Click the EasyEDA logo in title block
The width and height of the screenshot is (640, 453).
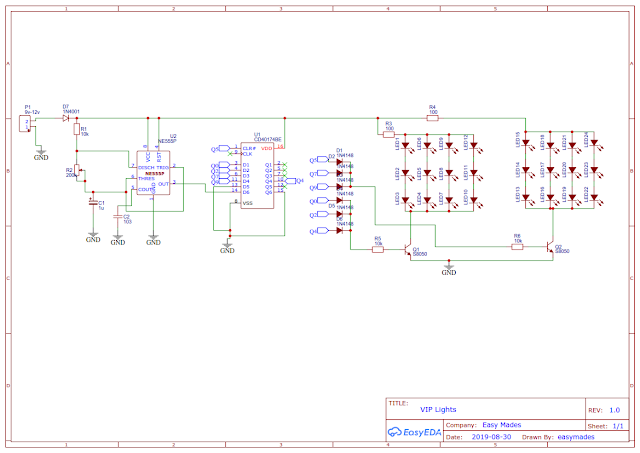(414, 432)
